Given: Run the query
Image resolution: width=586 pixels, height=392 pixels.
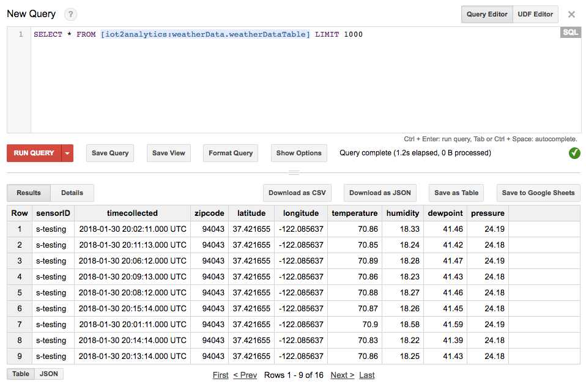Looking at the screenshot, I should pos(34,153).
